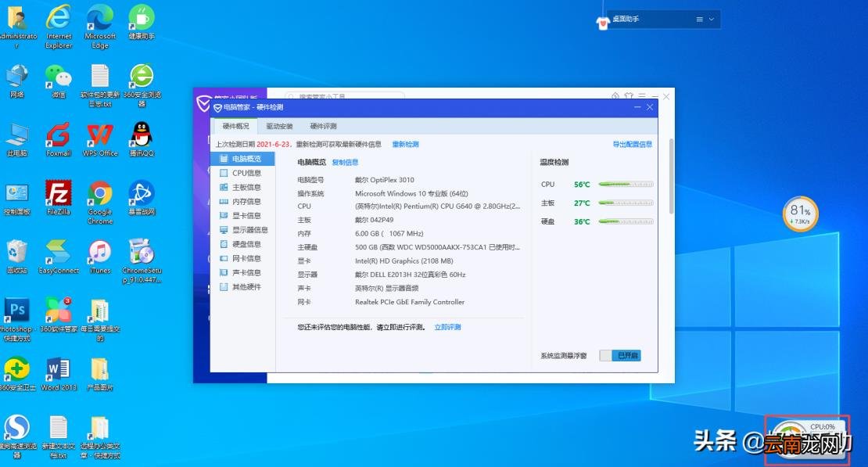Select 网卡信息 in the sidebar
868x467 pixels.
pyautogui.click(x=242, y=259)
